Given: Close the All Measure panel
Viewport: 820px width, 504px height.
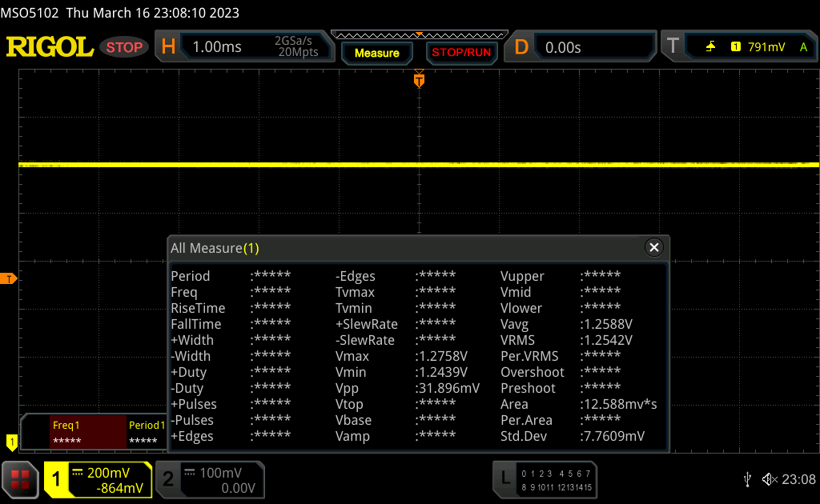Looking at the screenshot, I should pos(654,248).
